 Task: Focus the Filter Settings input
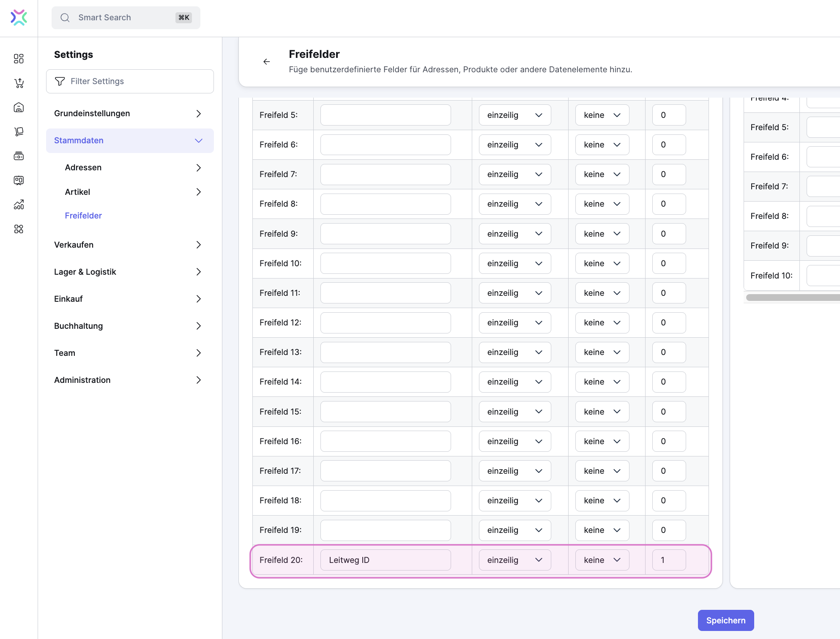pos(130,81)
